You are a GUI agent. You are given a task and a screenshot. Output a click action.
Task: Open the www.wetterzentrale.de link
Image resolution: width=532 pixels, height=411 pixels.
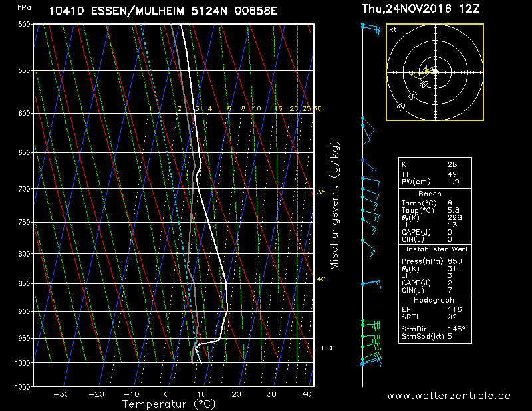(449, 395)
